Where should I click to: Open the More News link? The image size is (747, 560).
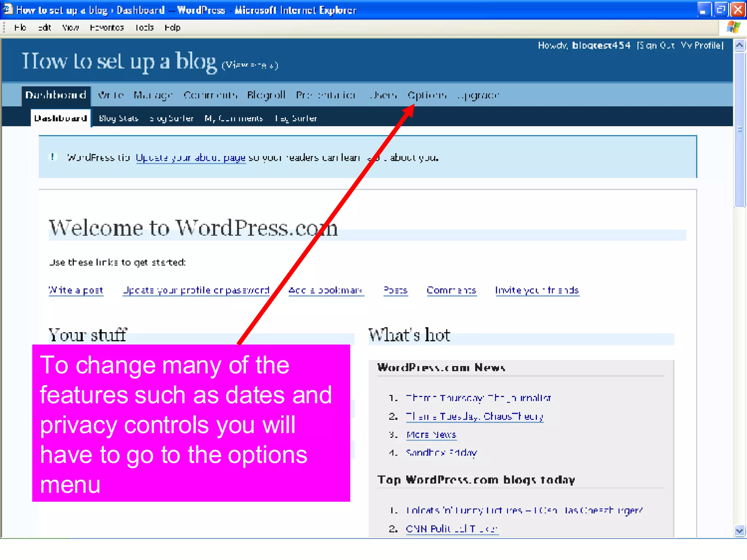point(431,435)
